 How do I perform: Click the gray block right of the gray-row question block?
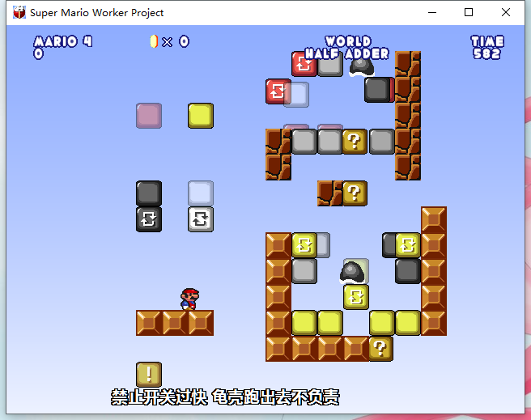[x=382, y=142]
